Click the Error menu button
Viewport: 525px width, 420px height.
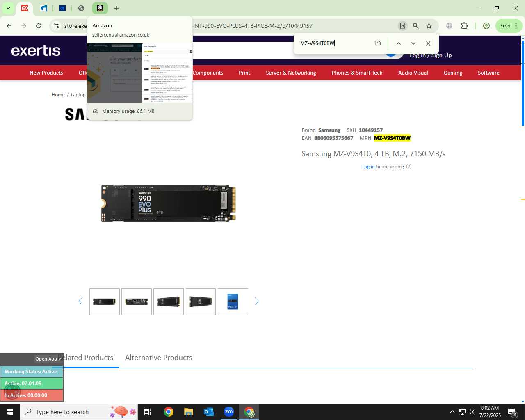tap(509, 26)
